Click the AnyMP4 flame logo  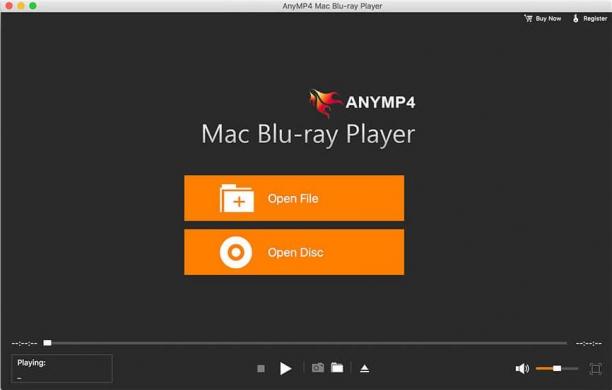coord(325,103)
